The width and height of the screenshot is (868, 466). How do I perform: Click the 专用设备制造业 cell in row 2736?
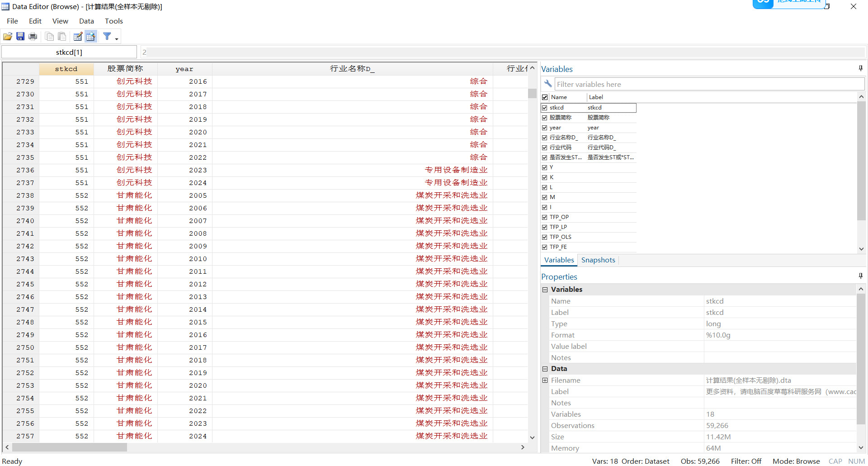click(x=353, y=170)
